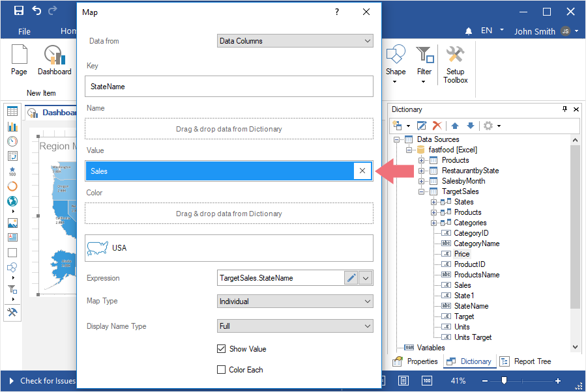Remove Sales value with X button
The width and height of the screenshot is (586, 392).
pyautogui.click(x=363, y=171)
